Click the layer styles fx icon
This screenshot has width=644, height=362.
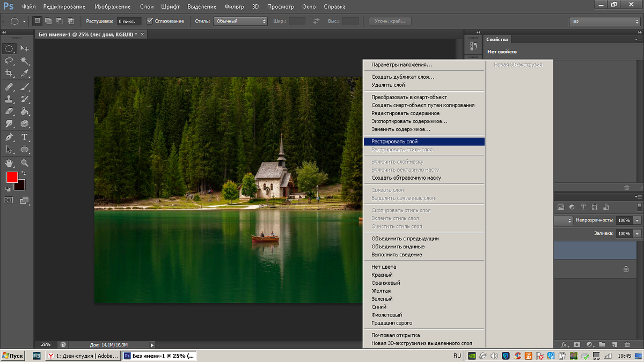coord(565,344)
